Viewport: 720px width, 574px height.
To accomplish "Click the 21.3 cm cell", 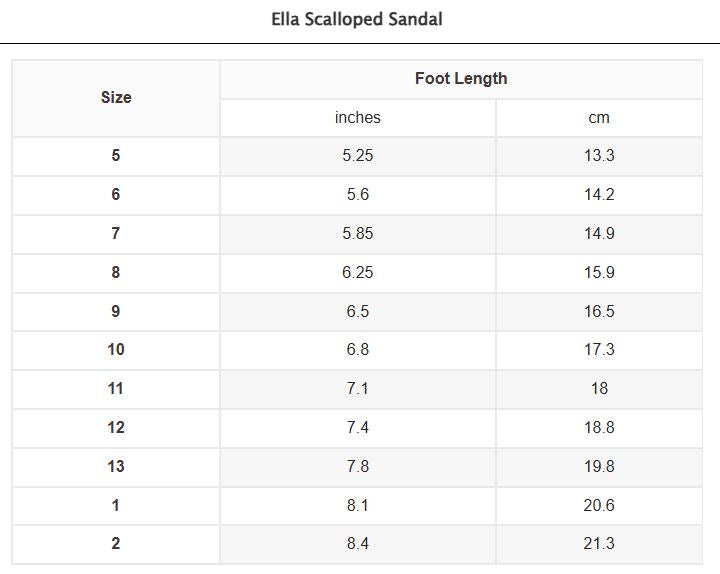I will pos(599,544).
